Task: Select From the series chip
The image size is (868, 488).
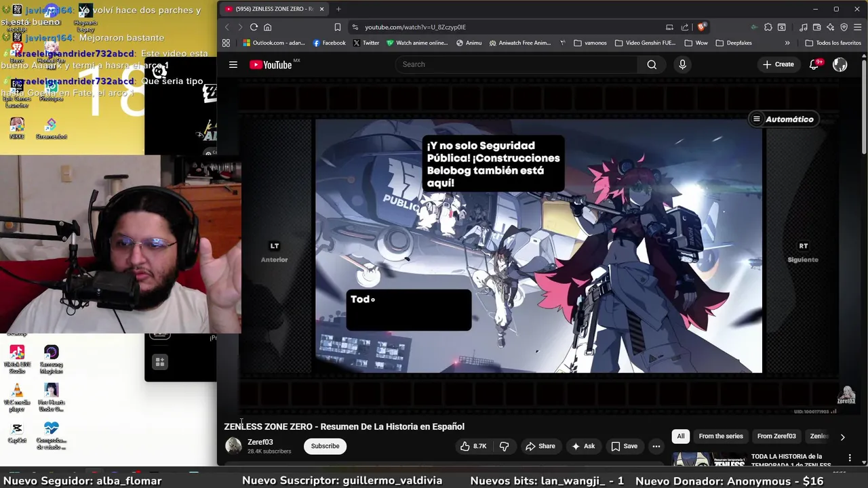Action: 721,436
